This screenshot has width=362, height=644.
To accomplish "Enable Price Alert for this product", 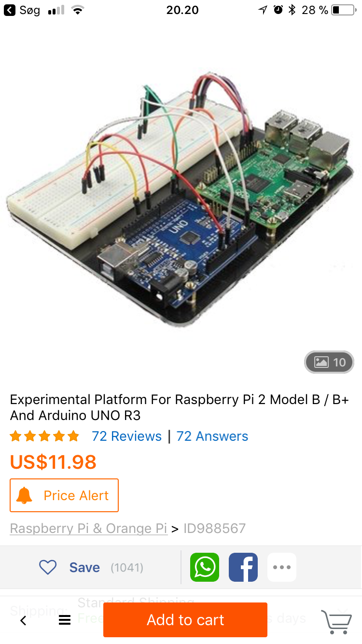I will pyautogui.click(x=64, y=495).
